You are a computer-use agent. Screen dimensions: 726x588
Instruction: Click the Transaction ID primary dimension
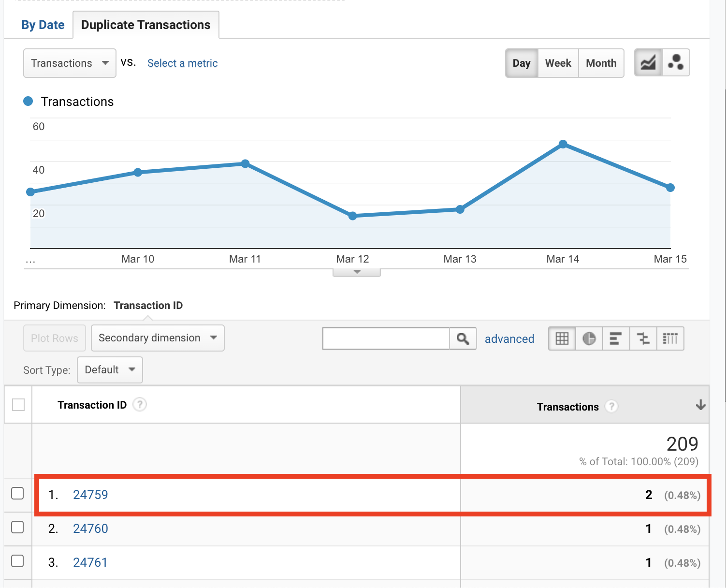click(x=148, y=306)
